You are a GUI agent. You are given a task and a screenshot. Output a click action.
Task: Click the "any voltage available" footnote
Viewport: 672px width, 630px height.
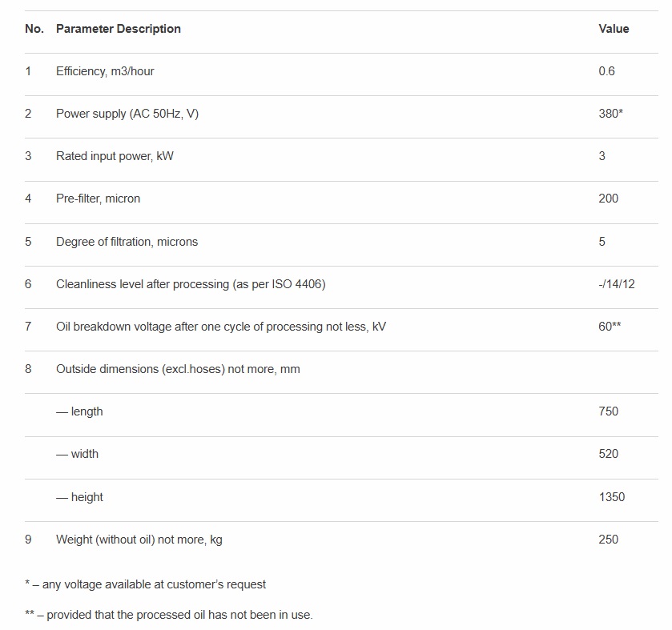point(146,584)
